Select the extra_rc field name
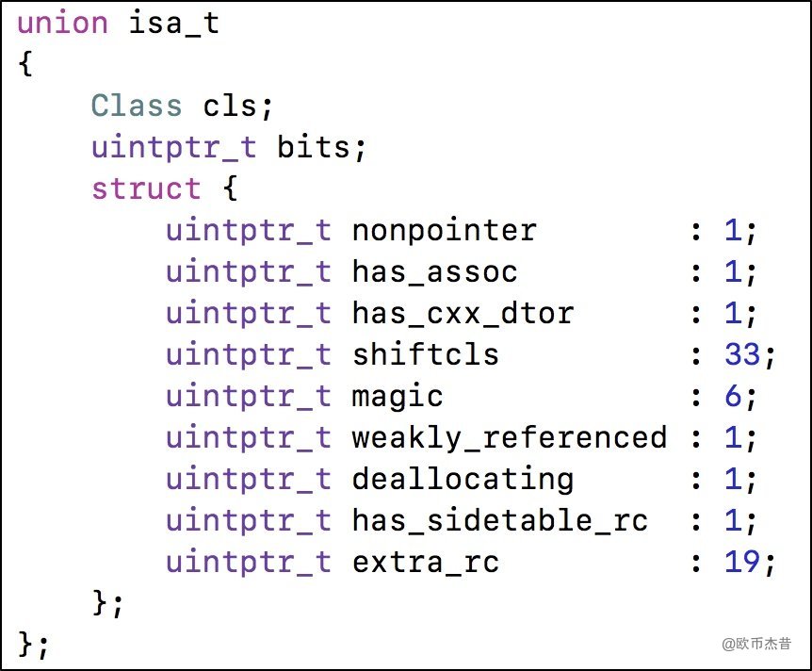812x671 pixels. pyautogui.click(x=425, y=562)
